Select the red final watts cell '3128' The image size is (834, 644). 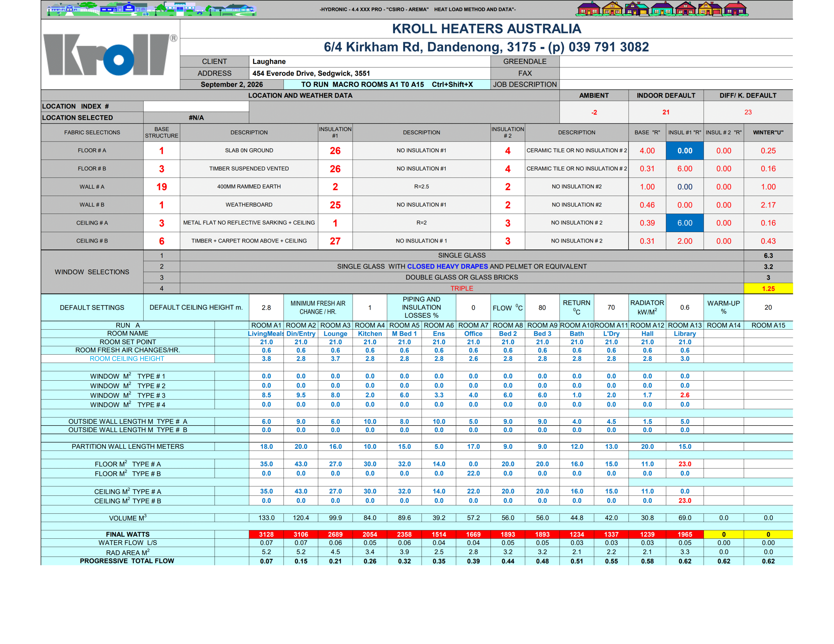(x=266, y=534)
